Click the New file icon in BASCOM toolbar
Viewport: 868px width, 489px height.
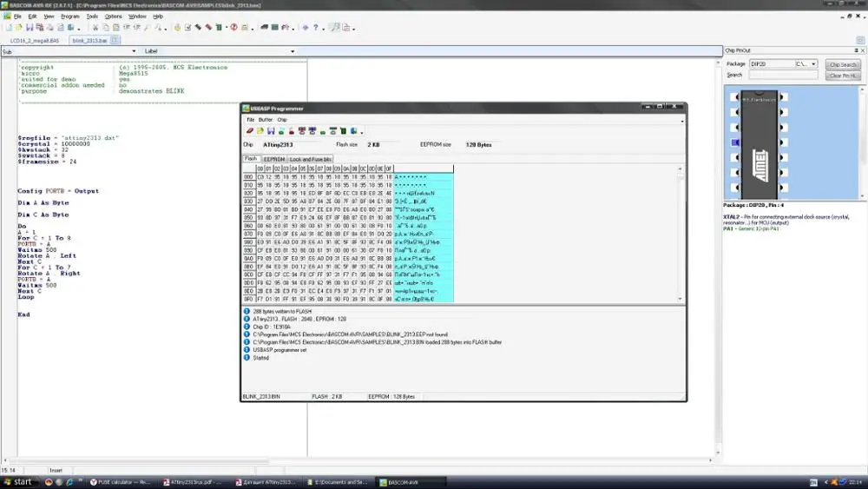[9, 28]
